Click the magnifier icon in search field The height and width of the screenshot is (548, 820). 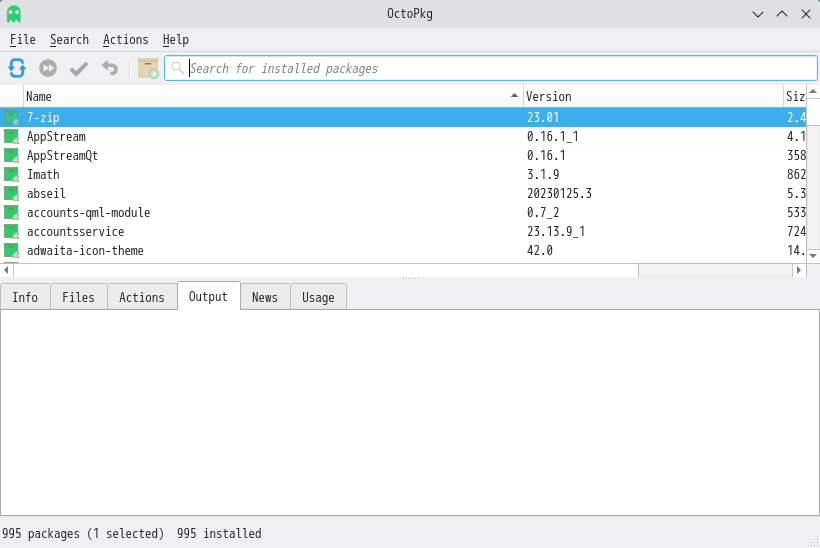(x=177, y=68)
